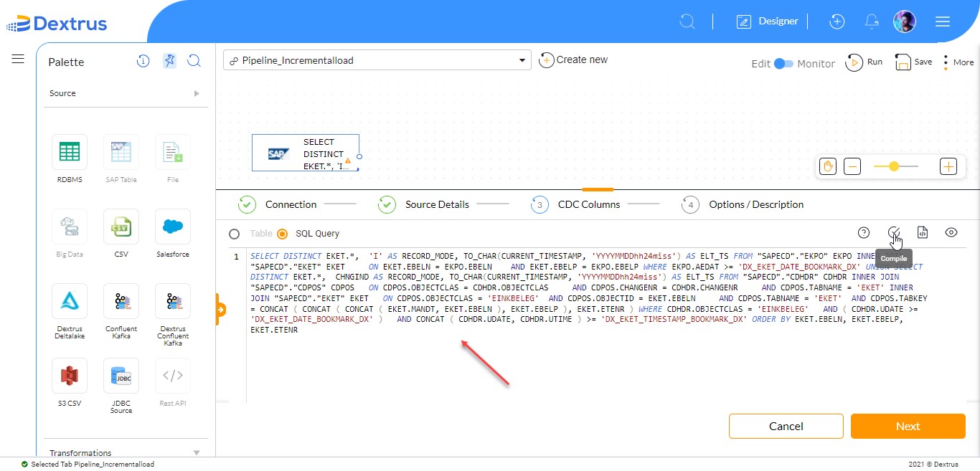Zoom in the canvas with the plus button

(948, 166)
